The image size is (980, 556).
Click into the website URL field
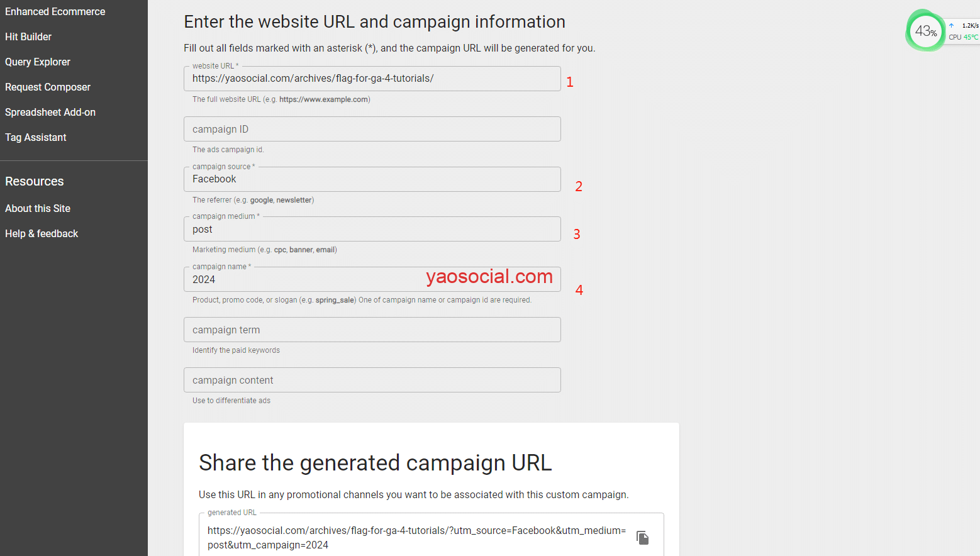371,79
